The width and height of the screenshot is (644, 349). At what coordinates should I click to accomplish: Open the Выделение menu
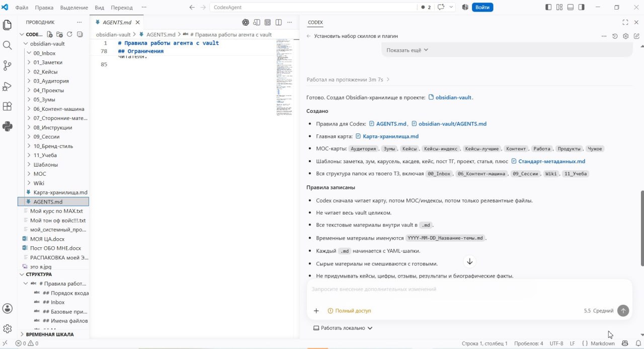click(x=74, y=8)
